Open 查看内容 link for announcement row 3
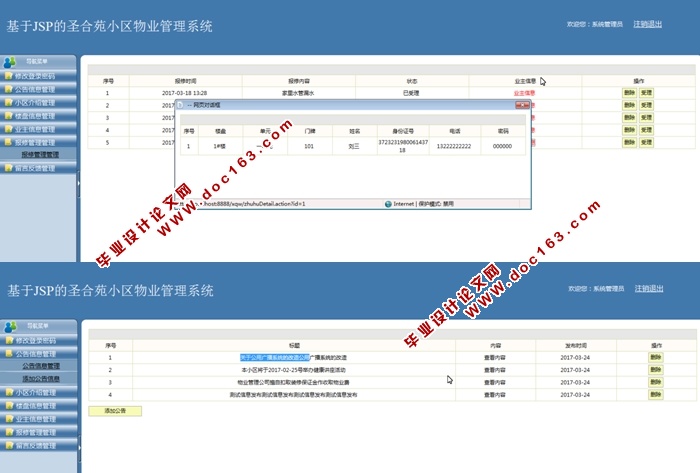Screen dimensions: 700x473 click(495, 382)
